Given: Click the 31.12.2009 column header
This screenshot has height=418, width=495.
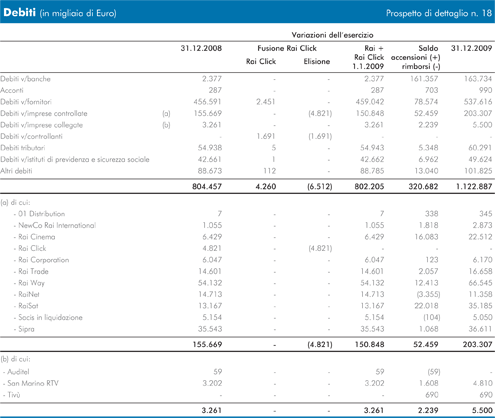Looking at the screenshot, I should point(471,48).
